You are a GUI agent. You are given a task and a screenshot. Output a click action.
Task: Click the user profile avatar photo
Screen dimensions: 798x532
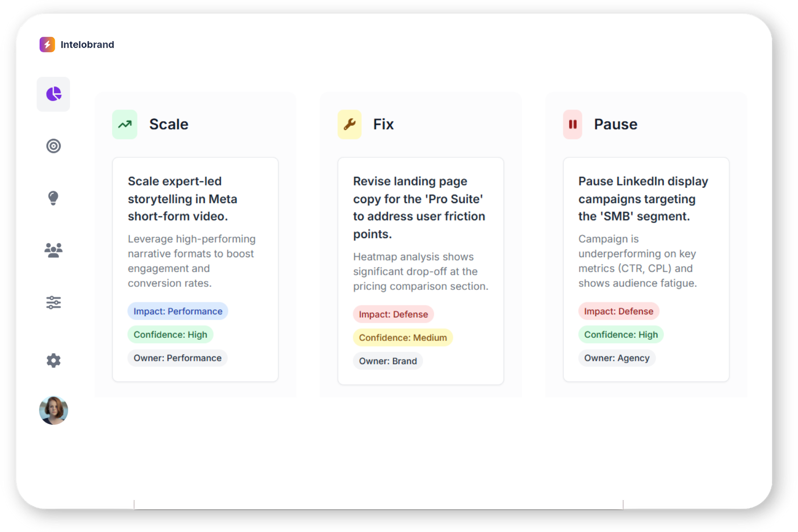pyautogui.click(x=54, y=411)
